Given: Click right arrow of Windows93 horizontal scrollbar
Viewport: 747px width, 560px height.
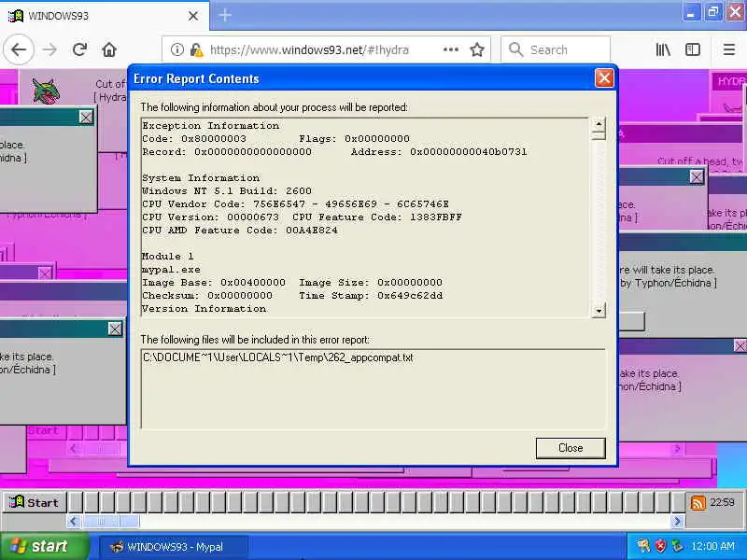Looking at the screenshot, I should [x=678, y=521].
